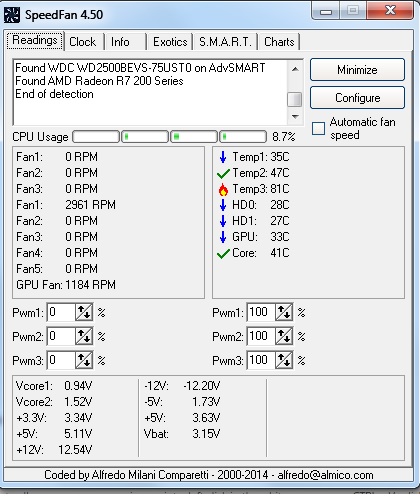
Task: Click the blue down arrow next to Temp1
Action: point(223,157)
